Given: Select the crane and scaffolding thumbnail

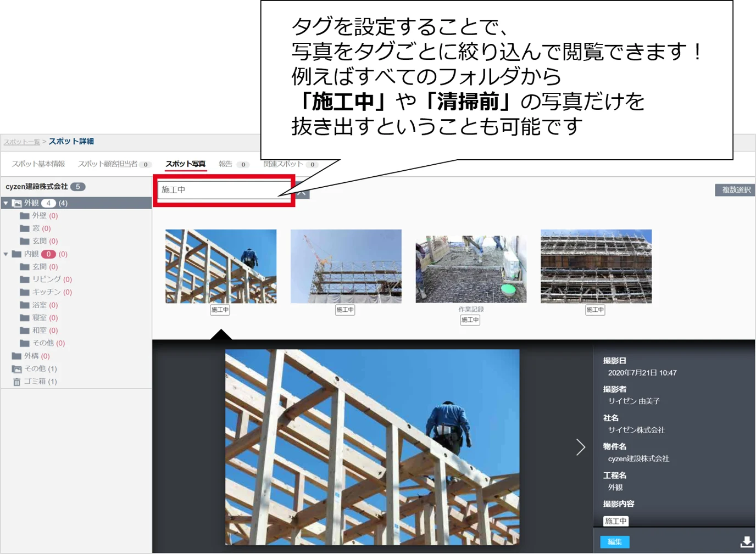Looking at the screenshot, I should (x=346, y=266).
